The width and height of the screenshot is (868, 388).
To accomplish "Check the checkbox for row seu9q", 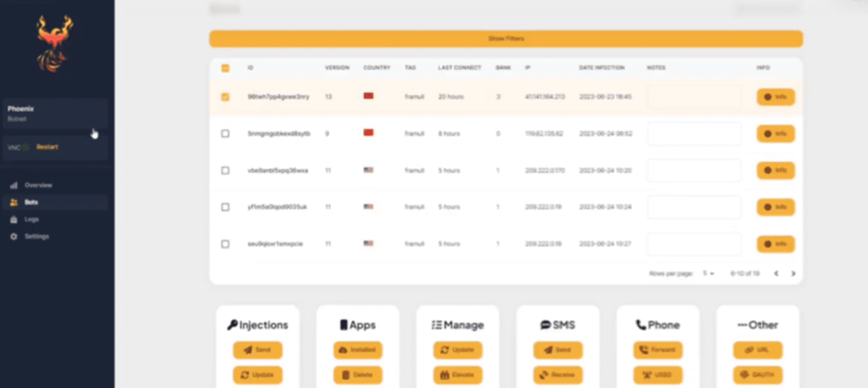I will pos(225,244).
